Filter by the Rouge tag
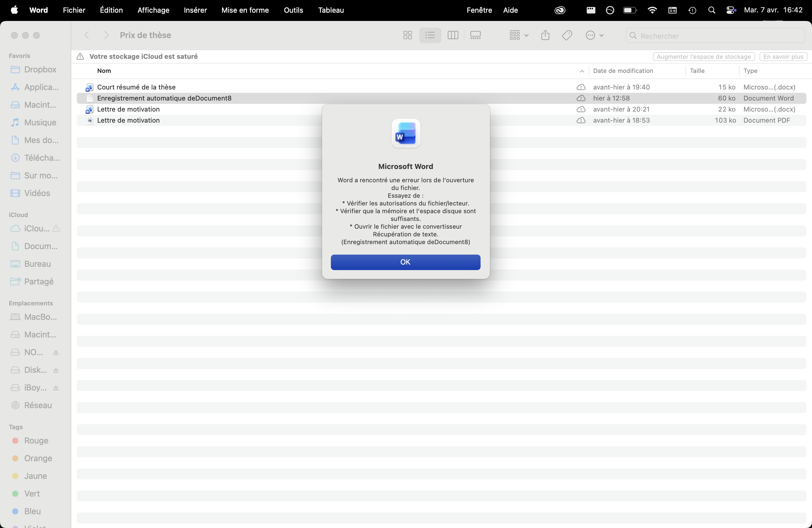The width and height of the screenshot is (812, 528). (x=30, y=441)
